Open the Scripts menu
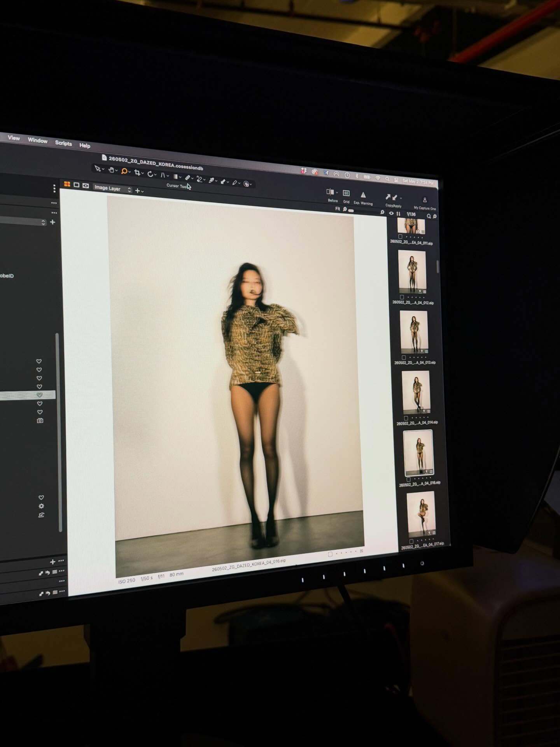This screenshot has height=747, width=560. (63, 143)
